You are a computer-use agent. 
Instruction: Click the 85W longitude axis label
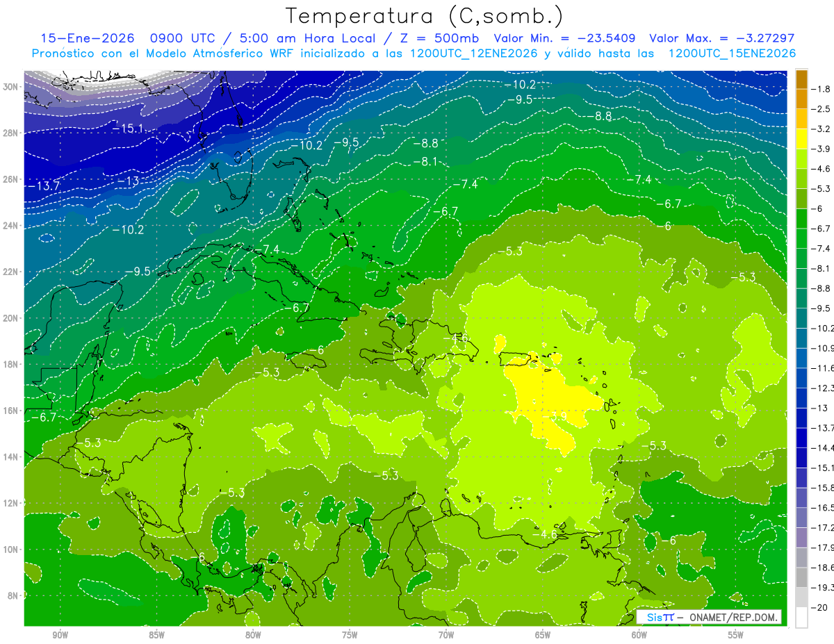pos(156,635)
